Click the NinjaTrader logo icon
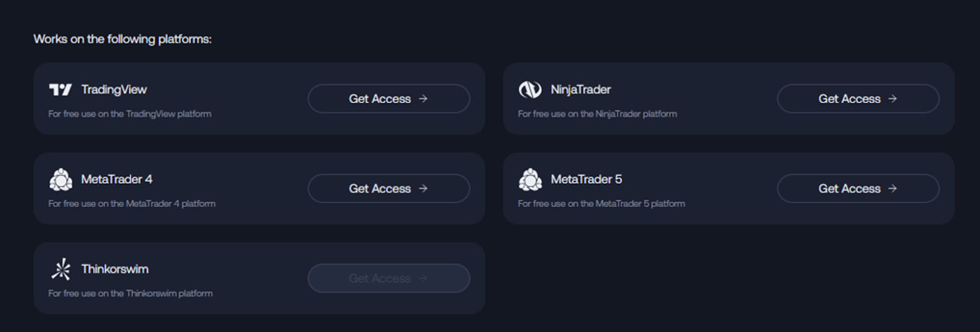Viewport: 980px width, 332px height. coord(530,90)
